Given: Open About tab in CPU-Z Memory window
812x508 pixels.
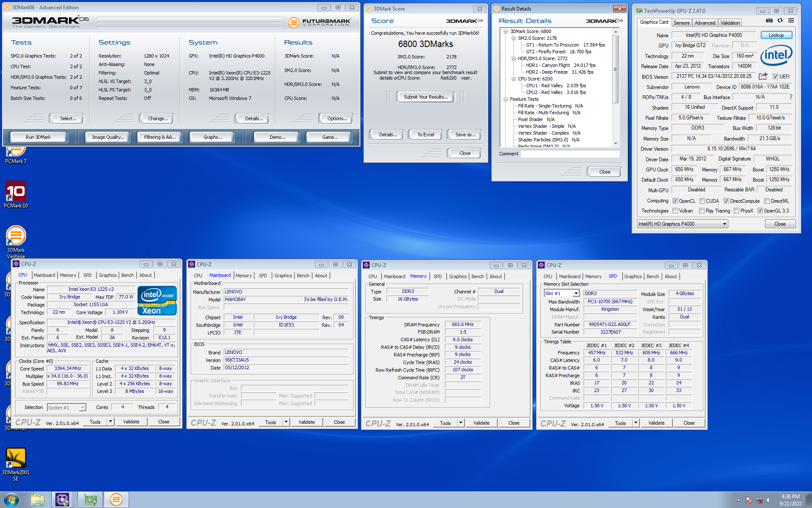Looking at the screenshot, I should click(496, 276).
